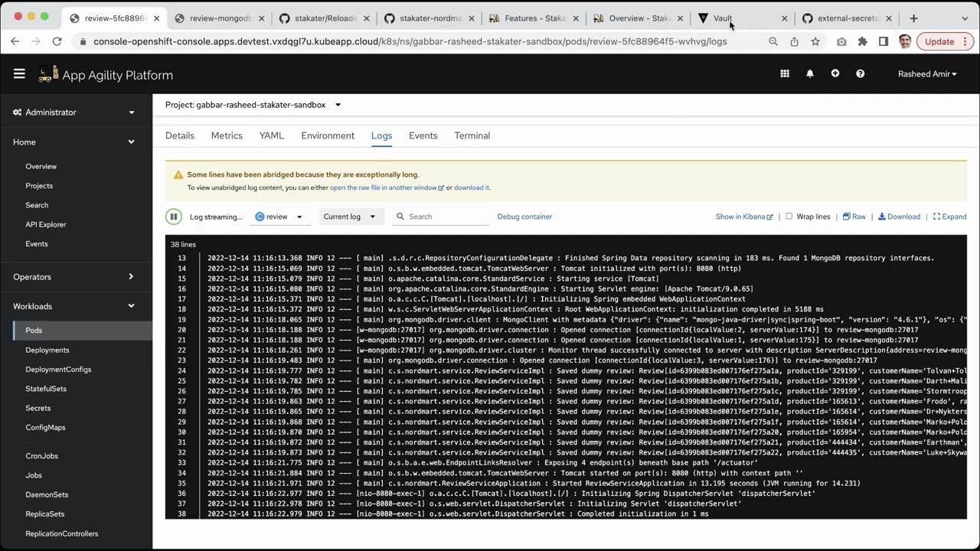
Task: Open Show in Kibana link
Action: point(744,217)
